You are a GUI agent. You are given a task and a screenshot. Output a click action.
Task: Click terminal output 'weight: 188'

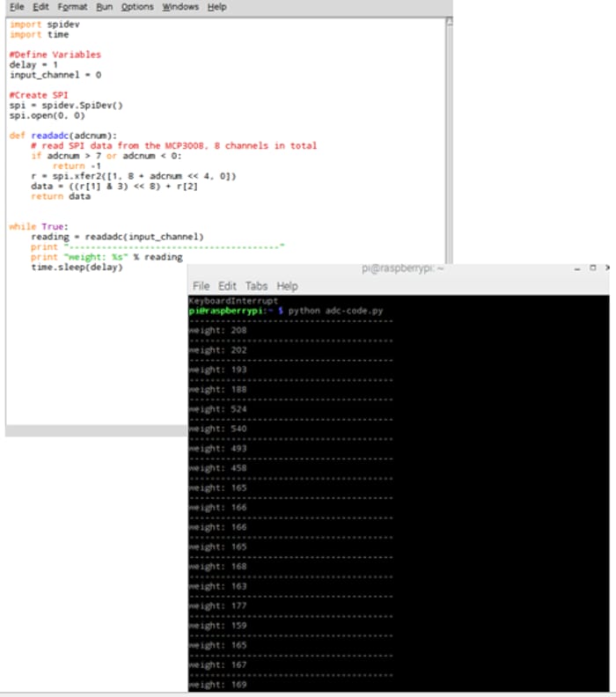[217, 389]
